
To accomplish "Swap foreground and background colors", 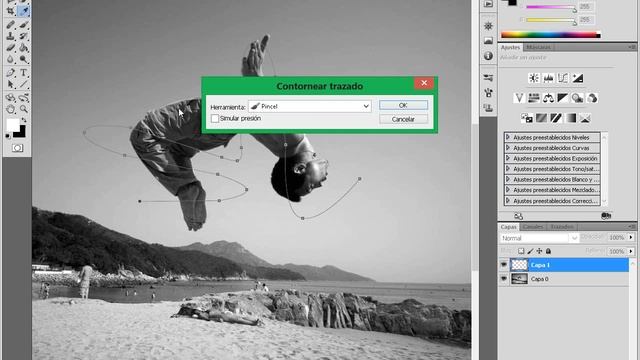I will (x=24, y=120).
